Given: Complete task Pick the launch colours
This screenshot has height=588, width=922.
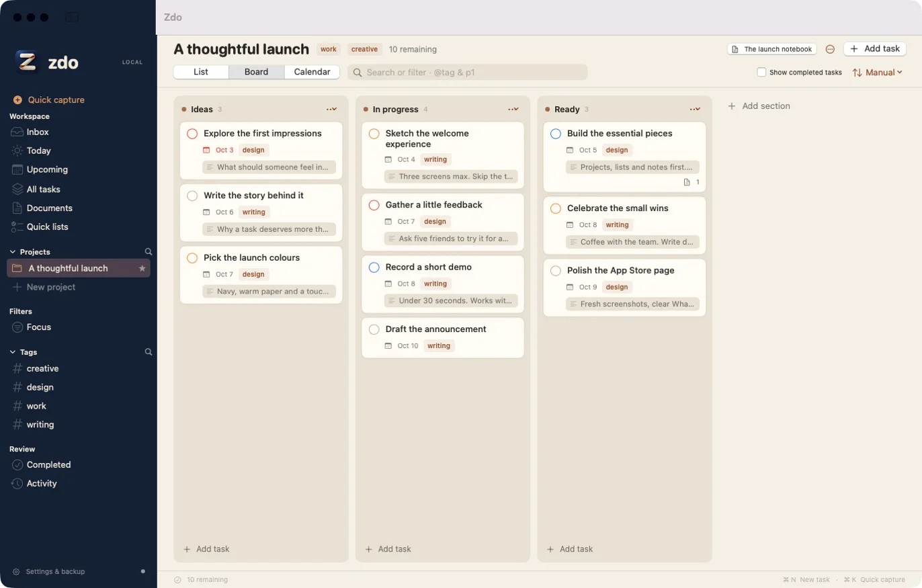Looking at the screenshot, I should click(192, 258).
